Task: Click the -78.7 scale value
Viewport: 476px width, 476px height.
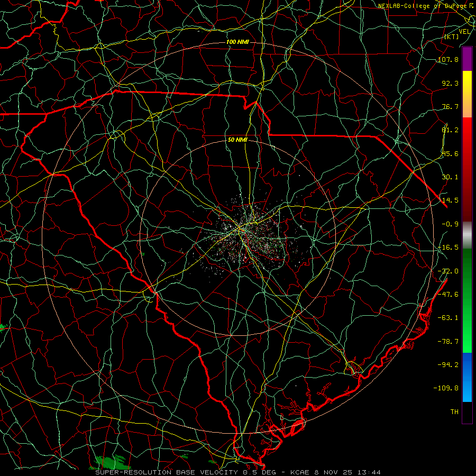Action: pyautogui.click(x=448, y=342)
